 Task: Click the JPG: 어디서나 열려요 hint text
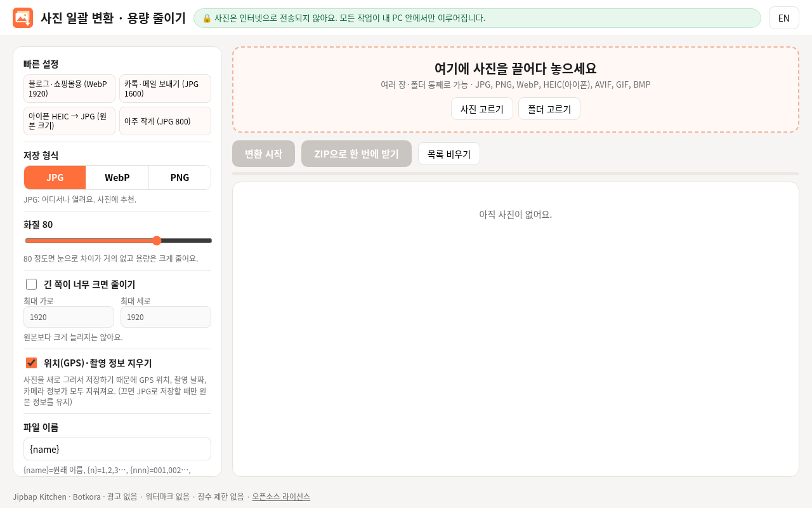pos(80,199)
